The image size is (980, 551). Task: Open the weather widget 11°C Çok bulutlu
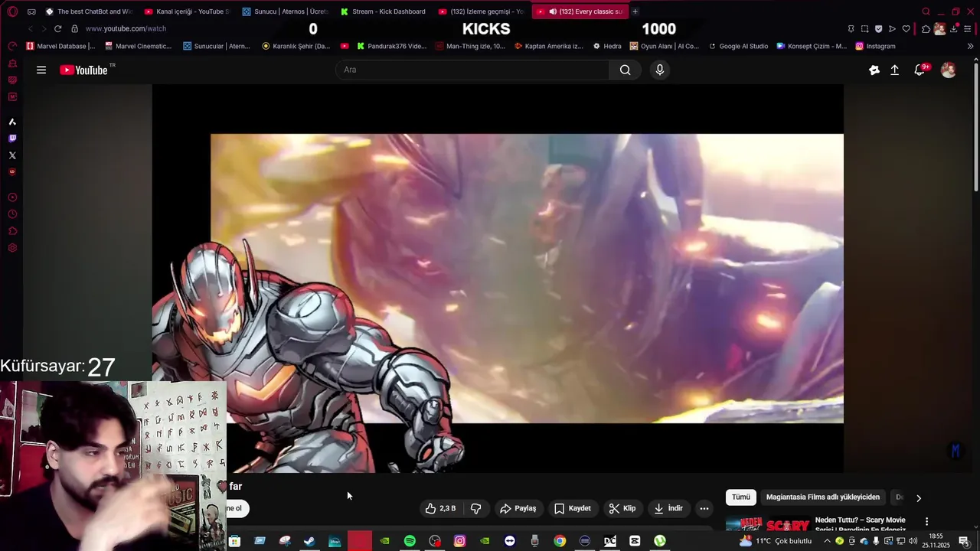click(x=775, y=541)
